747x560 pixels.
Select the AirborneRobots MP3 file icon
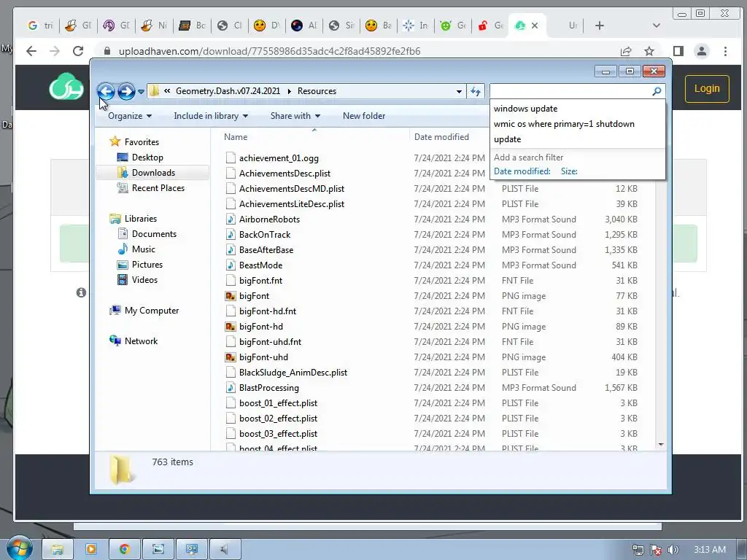(x=231, y=219)
